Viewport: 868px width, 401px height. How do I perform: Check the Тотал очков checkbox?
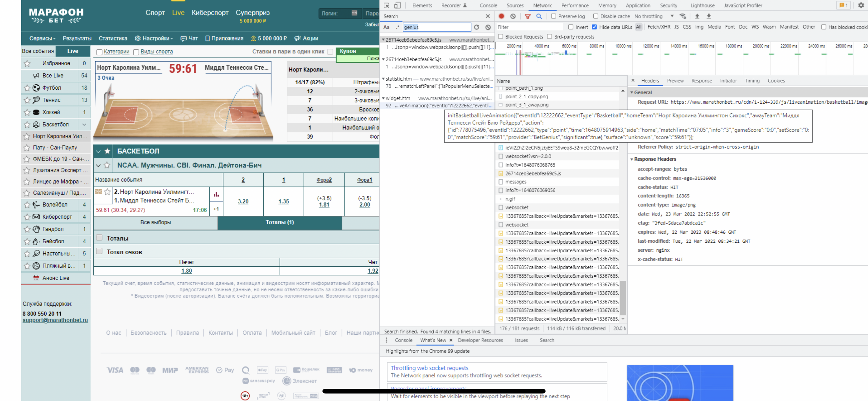coord(99,251)
